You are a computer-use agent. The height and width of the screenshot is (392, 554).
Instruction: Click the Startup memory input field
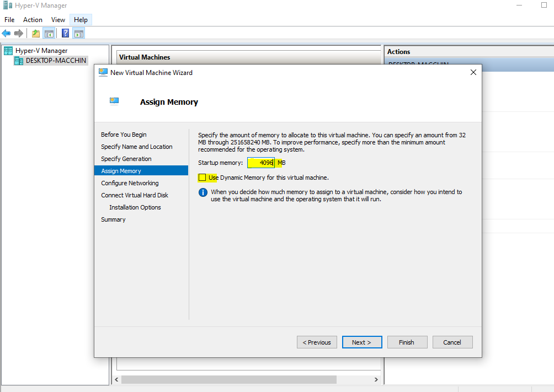[260, 163]
